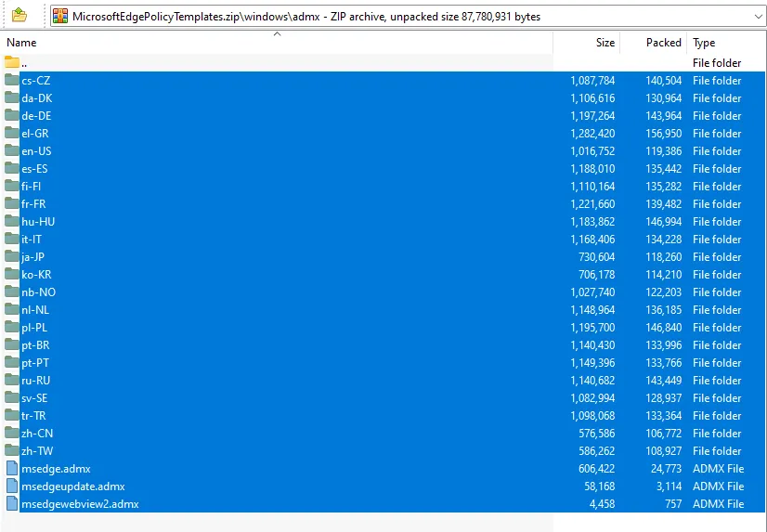Click the tr-TR folder icon
Image resolution: width=767 pixels, height=532 pixels.
12,415
